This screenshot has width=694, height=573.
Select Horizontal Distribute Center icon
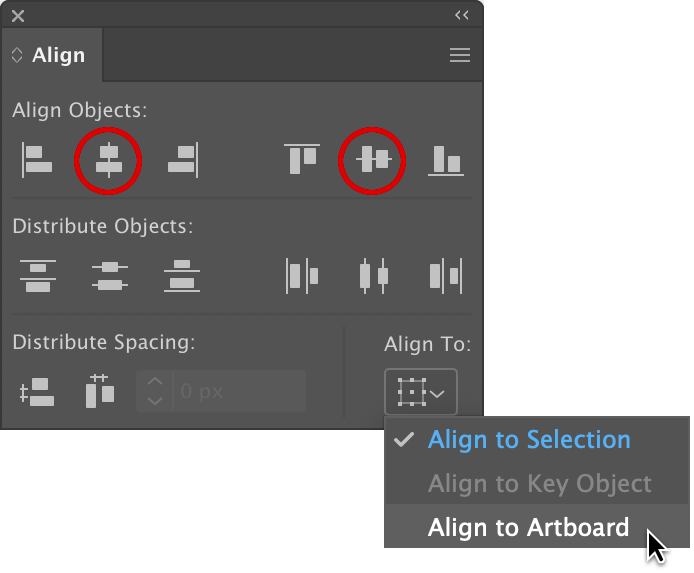pyautogui.click(x=373, y=276)
